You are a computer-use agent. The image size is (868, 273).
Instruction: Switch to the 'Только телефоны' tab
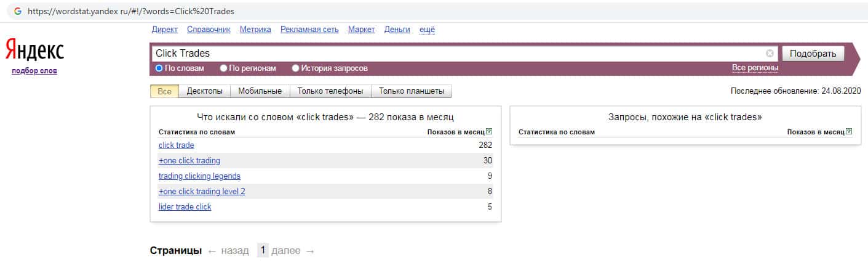[x=330, y=91]
